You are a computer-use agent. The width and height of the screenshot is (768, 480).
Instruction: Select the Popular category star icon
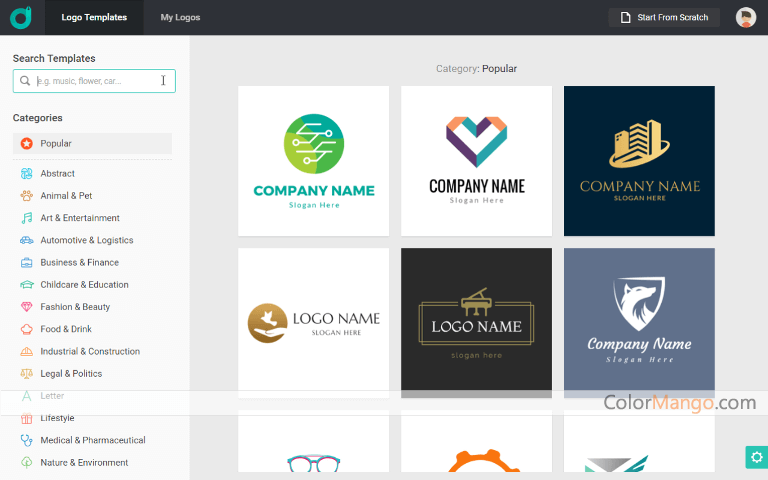(x=27, y=144)
